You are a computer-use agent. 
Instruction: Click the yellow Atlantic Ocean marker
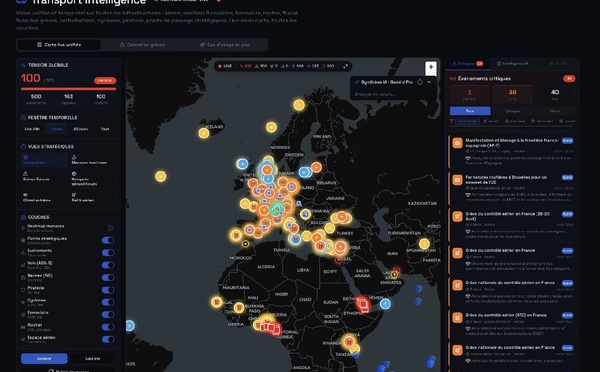161,176
